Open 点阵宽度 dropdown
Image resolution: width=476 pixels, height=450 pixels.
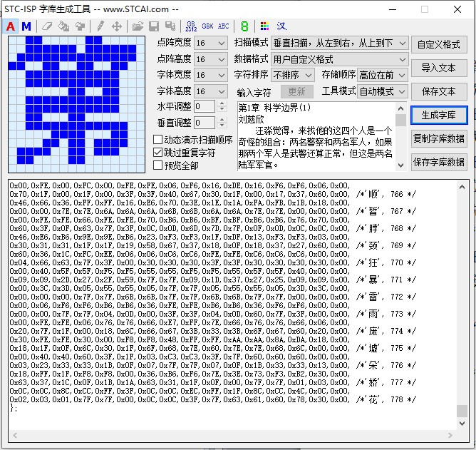[x=211, y=44]
